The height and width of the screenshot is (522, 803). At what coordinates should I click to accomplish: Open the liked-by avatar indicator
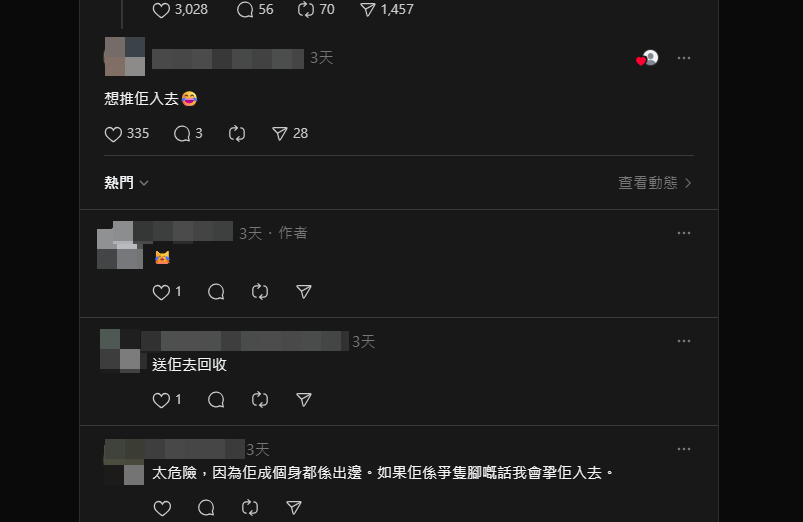click(x=647, y=58)
